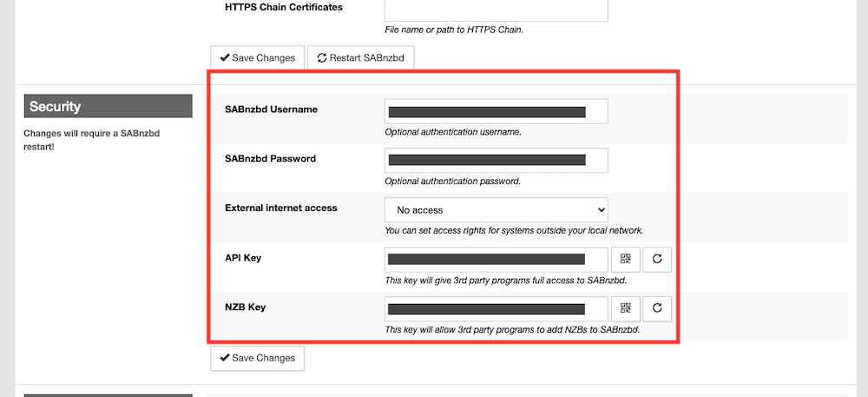Click inside the API Key text box
868x397 pixels.
point(496,259)
